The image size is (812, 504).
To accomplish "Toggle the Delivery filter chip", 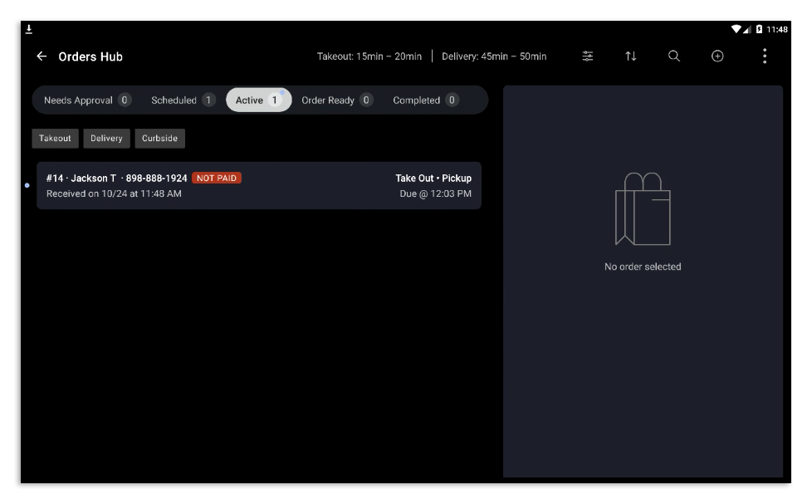I will (106, 139).
